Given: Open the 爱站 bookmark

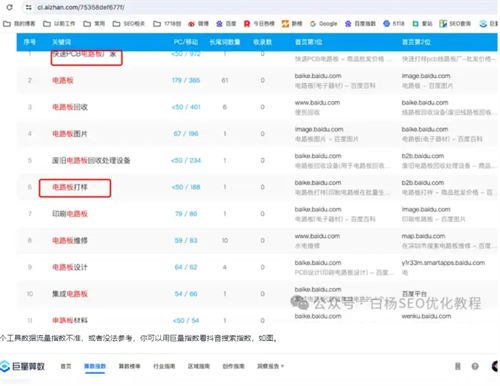Looking at the screenshot, I should click(422, 24).
